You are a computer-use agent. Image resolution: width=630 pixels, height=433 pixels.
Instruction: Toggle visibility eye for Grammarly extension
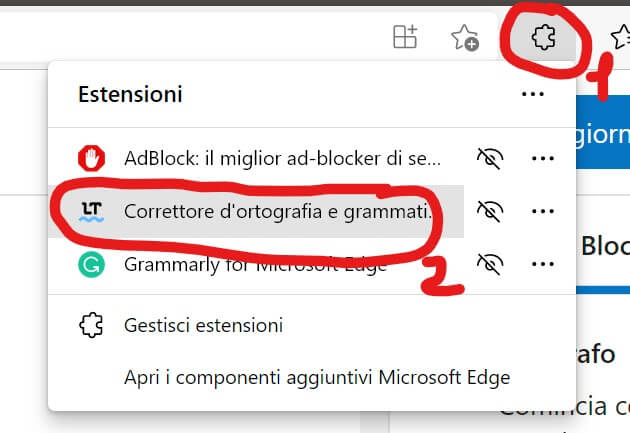pyautogui.click(x=489, y=264)
